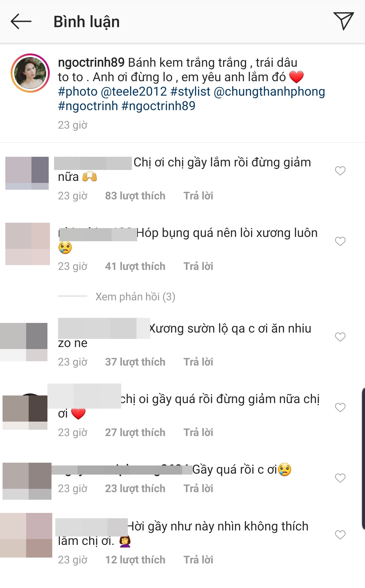Viewport: 365px width, 588px height.
Task: Open ngoctrinh89 profile picture
Action: 30,73
